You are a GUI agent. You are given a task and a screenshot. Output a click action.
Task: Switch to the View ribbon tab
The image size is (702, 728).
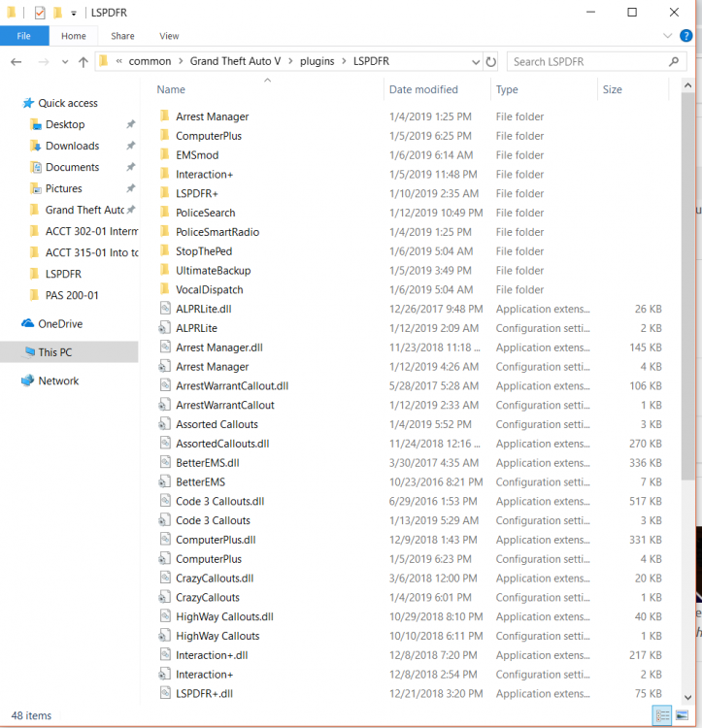(x=169, y=36)
